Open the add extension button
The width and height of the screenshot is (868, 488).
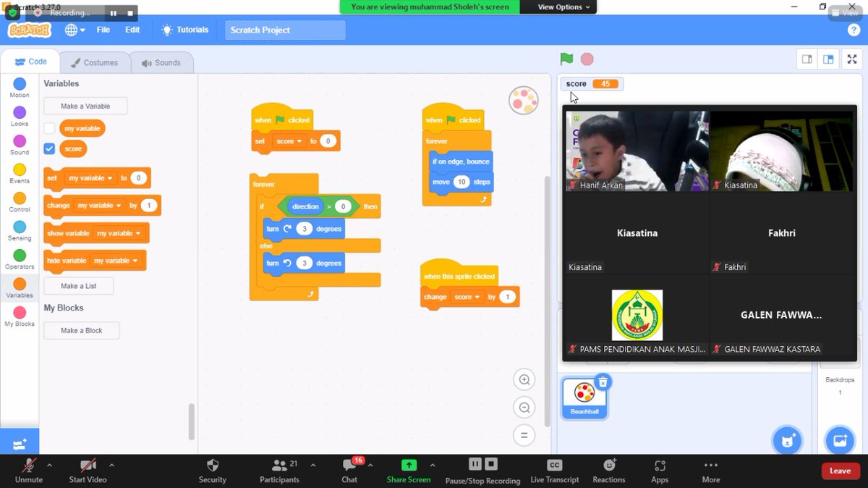tap(20, 443)
